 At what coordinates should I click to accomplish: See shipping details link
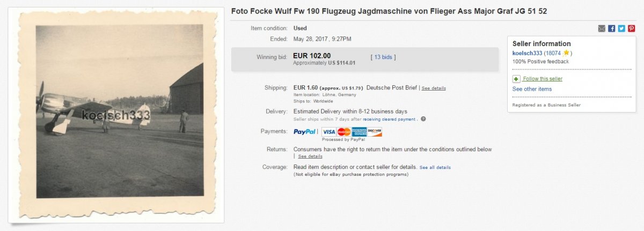pyautogui.click(x=434, y=88)
